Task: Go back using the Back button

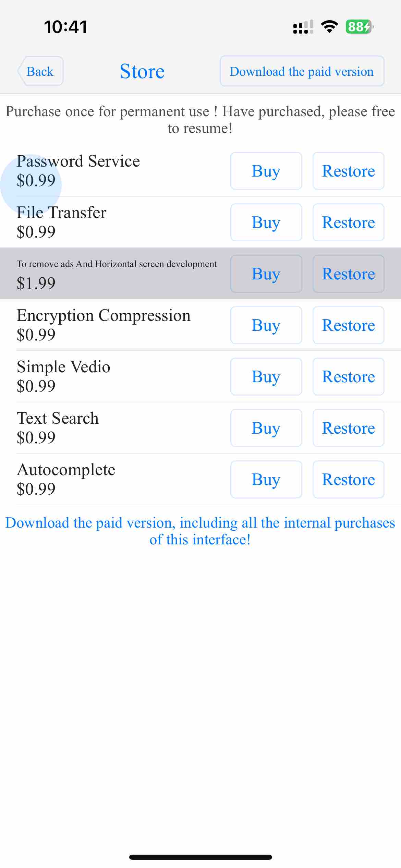Action: tap(40, 71)
